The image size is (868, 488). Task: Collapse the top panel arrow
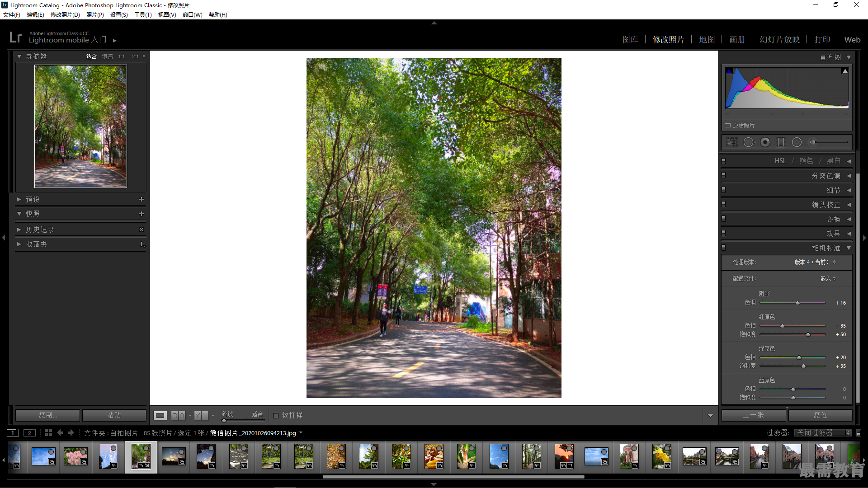pyautogui.click(x=434, y=23)
